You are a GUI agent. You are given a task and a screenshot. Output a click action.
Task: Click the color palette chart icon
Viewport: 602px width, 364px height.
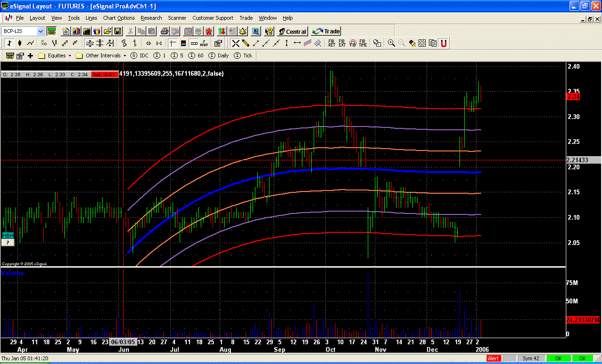[183, 43]
